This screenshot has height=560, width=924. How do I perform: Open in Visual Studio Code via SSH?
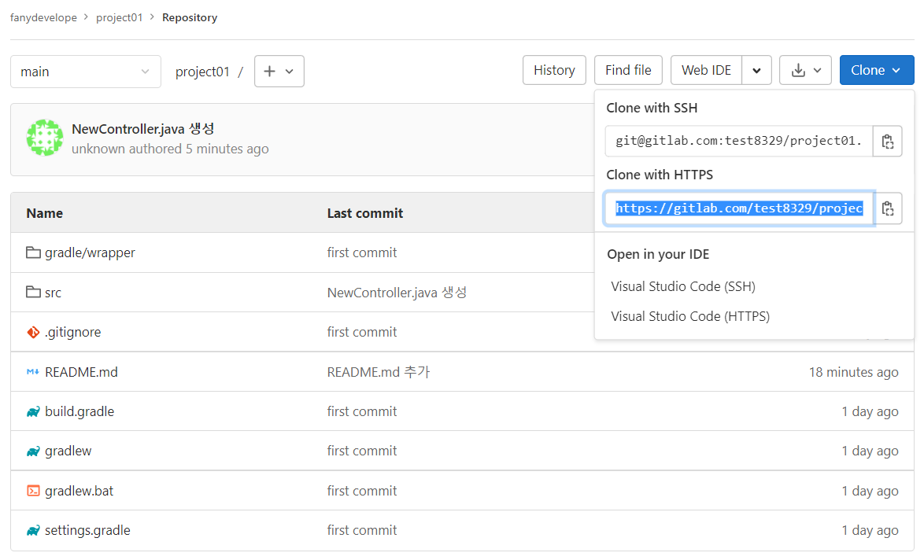coord(682,286)
